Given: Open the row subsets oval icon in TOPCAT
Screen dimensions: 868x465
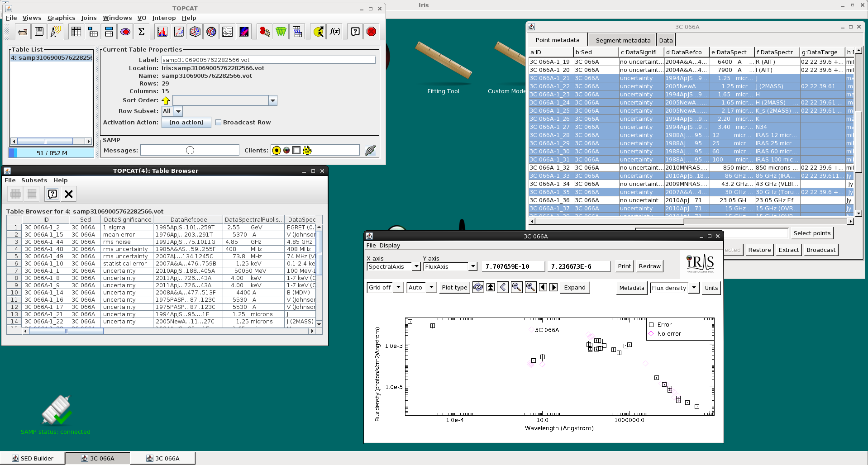Looking at the screenshot, I should 125,32.
